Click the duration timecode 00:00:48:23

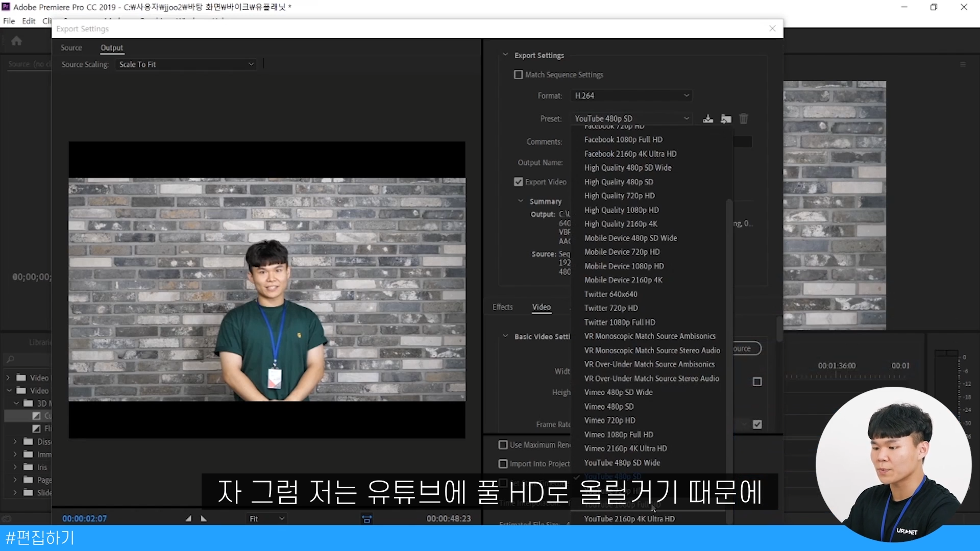point(449,519)
